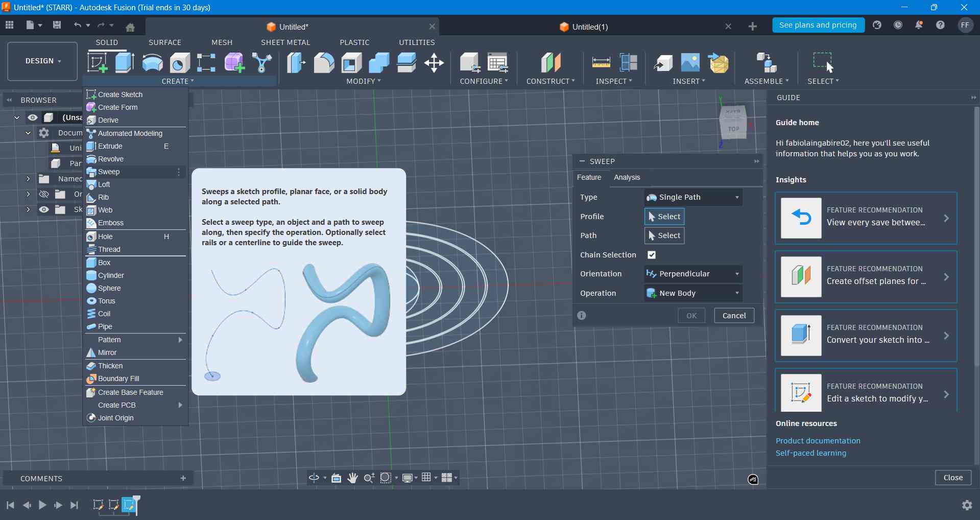Add a new comment with plus icon
The width and height of the screenshot is (980, 520).
183,478
